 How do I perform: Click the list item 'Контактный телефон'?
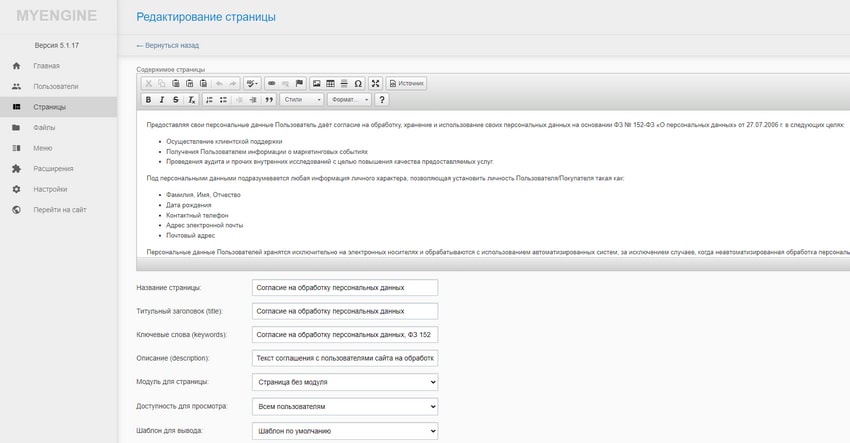(197, 215)
